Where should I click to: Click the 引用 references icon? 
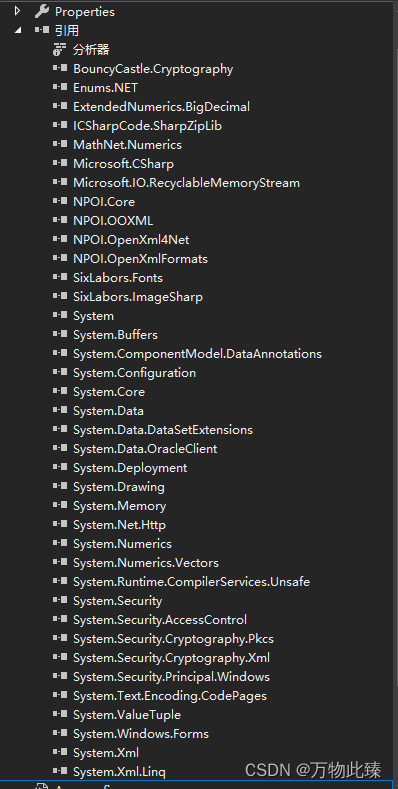[x=42, y=30]
